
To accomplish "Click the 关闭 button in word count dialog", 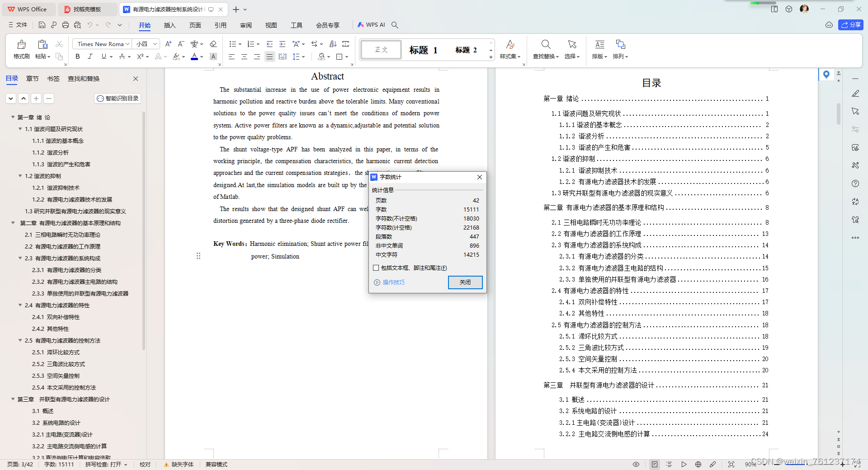I will (x=465, y=282).
